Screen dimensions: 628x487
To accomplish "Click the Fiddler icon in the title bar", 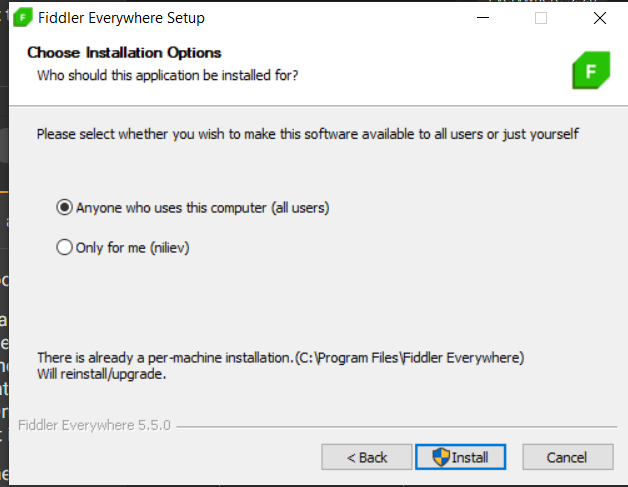I will (22, 18).
